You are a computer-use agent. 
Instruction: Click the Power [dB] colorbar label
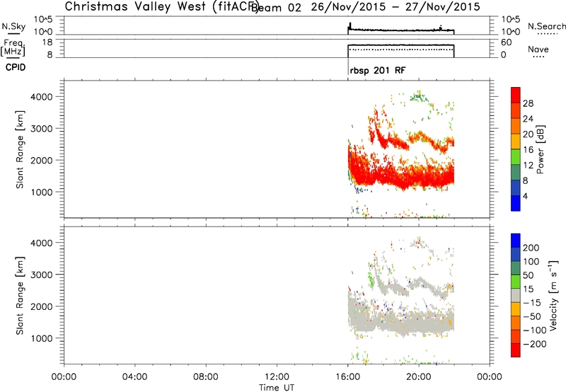click(x=541, y=149)
